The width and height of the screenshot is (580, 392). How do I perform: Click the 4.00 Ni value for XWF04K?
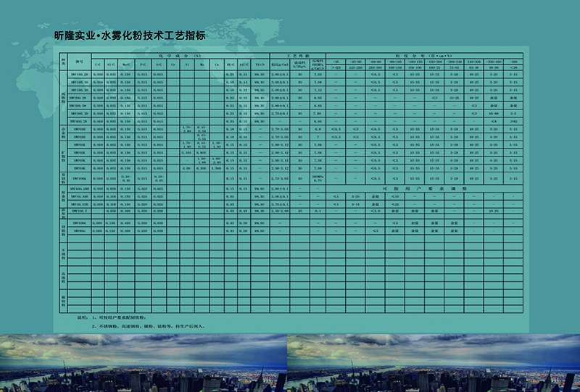tap(187, 168)
